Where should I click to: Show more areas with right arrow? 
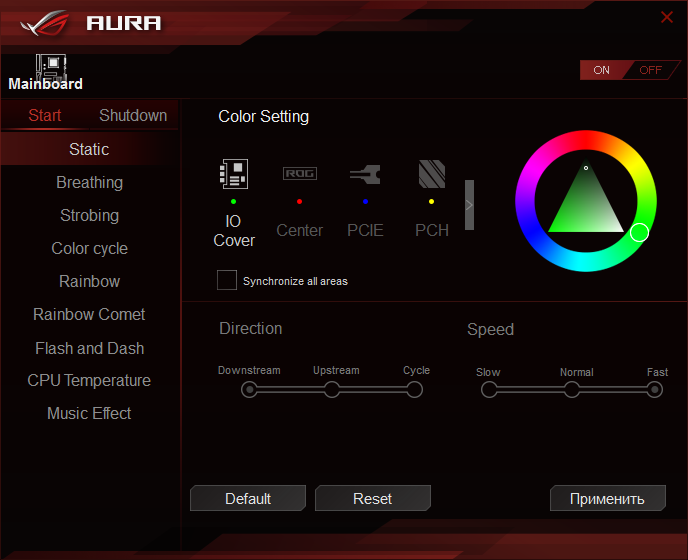point(469,205)
